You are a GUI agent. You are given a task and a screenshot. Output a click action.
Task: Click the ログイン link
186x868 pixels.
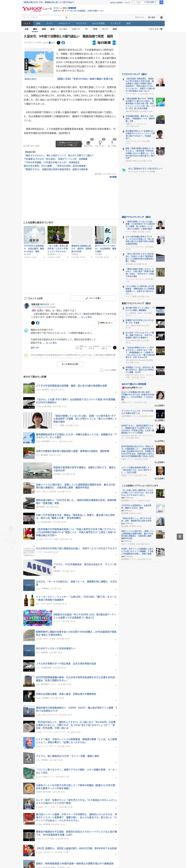point(57,11)
